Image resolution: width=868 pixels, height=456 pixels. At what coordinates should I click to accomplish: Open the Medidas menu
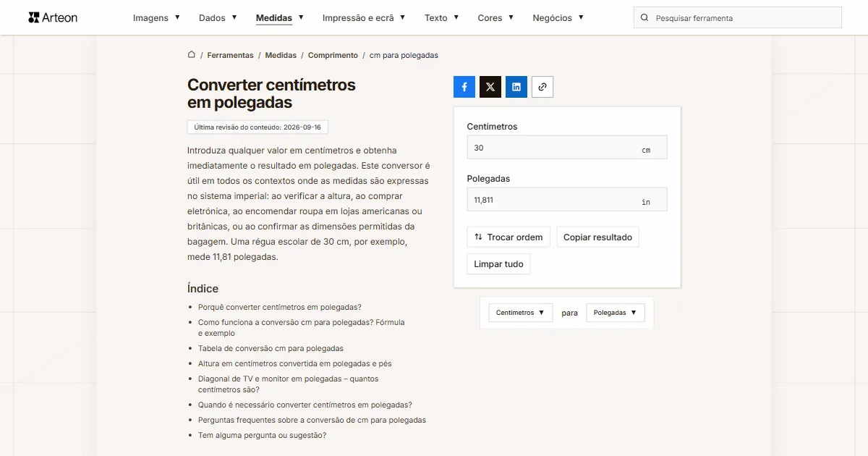pyautogui.click(x=279, y=17)
